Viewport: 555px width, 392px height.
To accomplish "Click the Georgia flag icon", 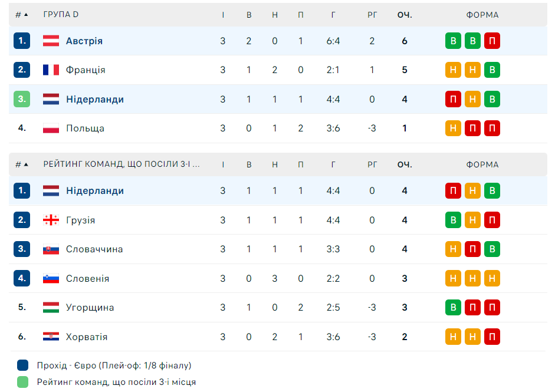I will (51, 220).
